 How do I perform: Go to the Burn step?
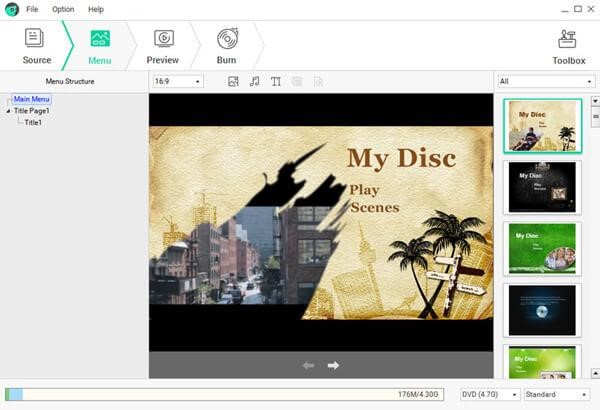pos(226,45)
